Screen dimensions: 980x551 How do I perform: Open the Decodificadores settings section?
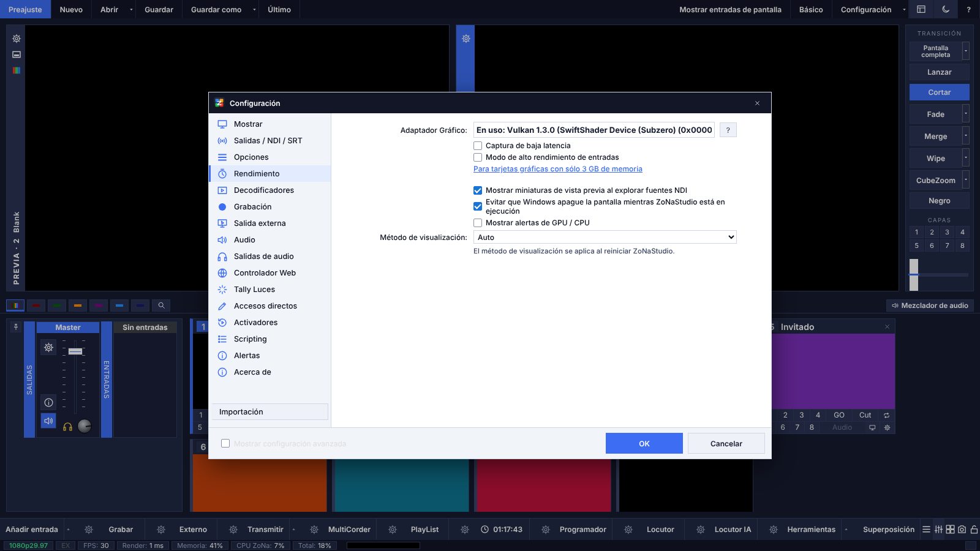(269, 190)
